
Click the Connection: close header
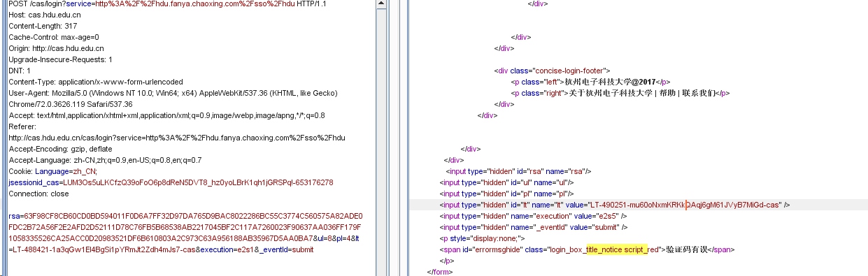tap(38, 194)
